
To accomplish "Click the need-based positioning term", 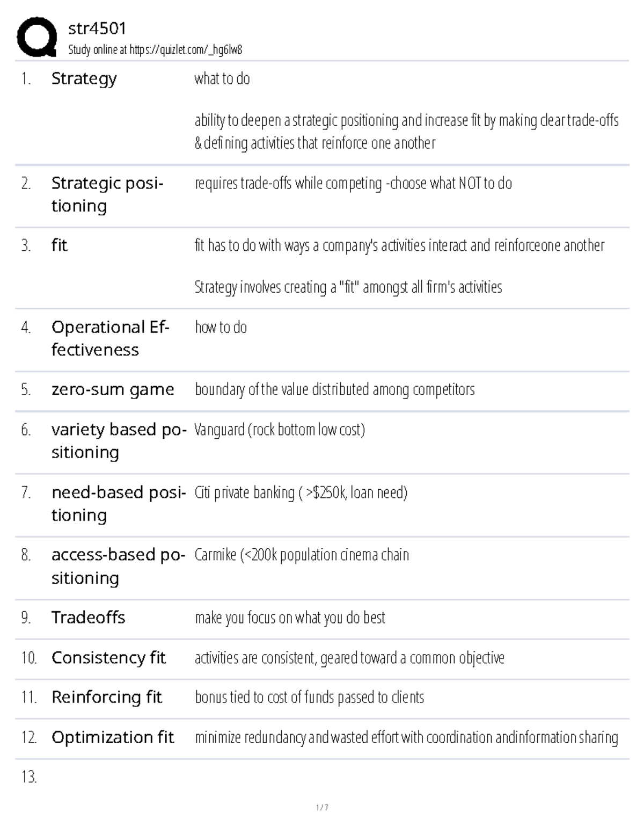I will tap(119, 504).
